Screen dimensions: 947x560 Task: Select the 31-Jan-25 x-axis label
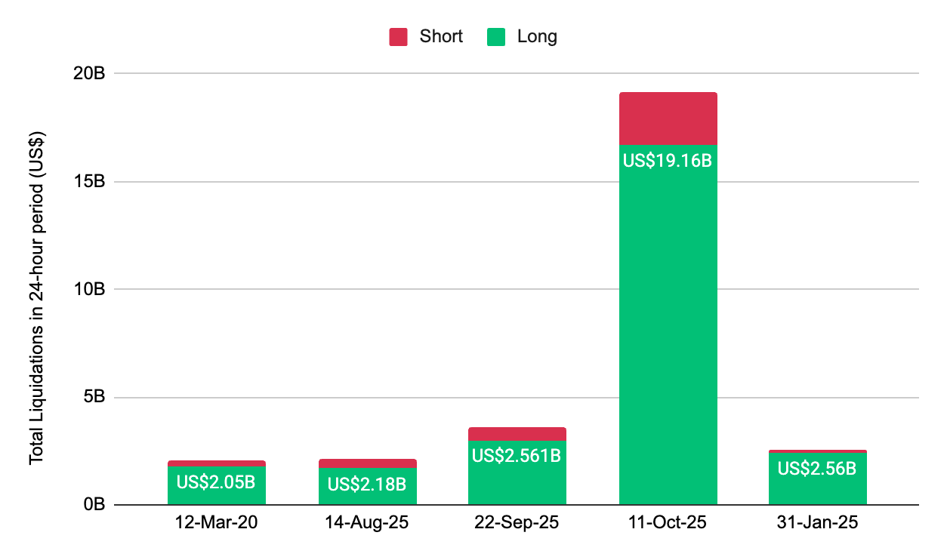817,523
